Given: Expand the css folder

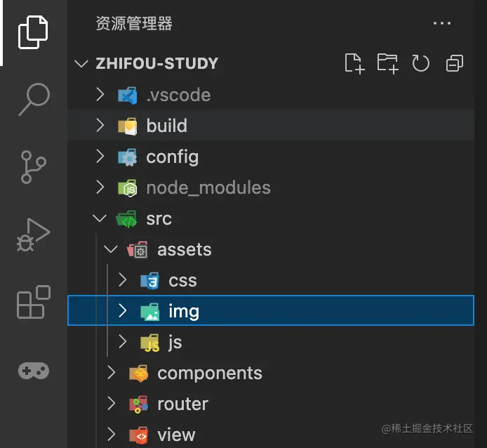Looking at the screenshot, I should point(123,279).
